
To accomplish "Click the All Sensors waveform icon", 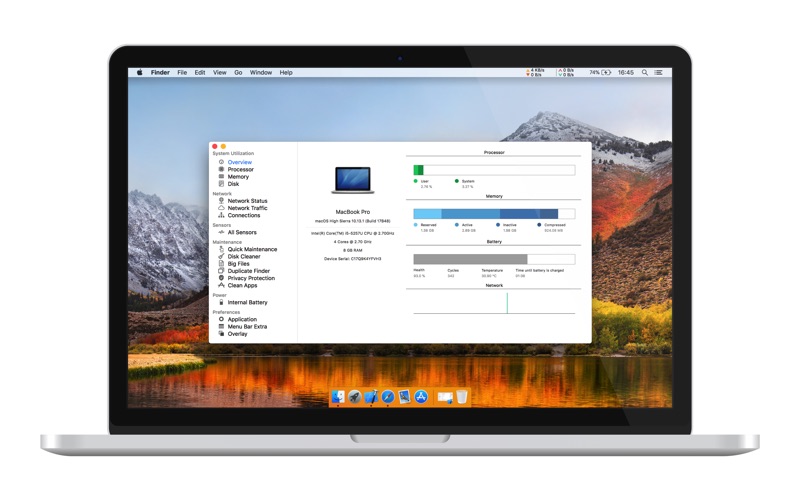I will (x=221, y=232).
